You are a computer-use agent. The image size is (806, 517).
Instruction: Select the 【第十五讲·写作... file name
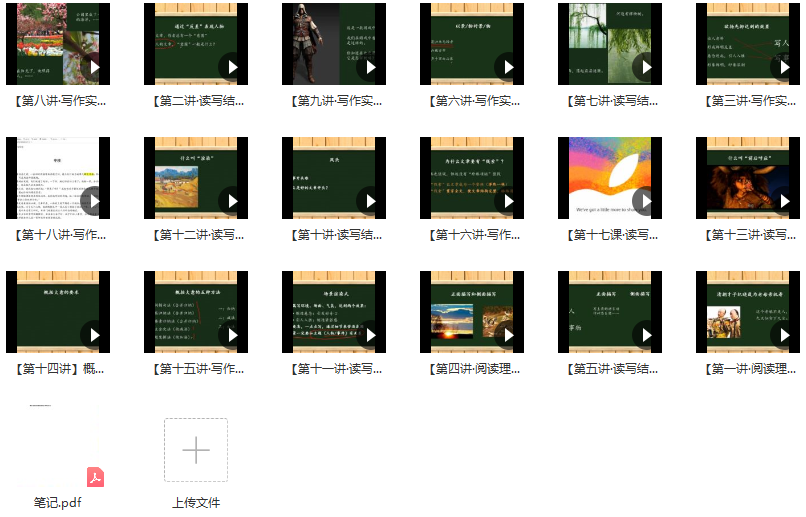pyautogui.click(x=196, y=369)
